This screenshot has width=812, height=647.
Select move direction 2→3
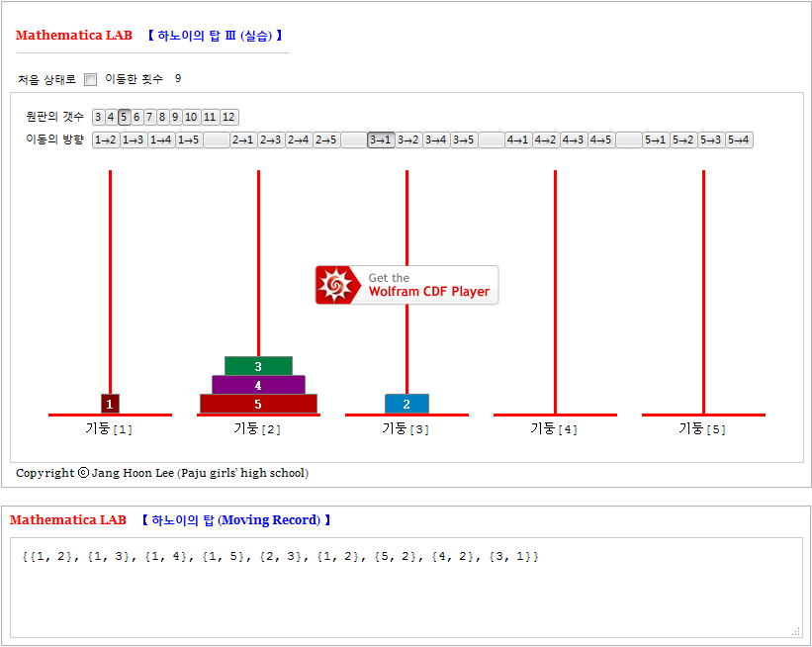click(271, 139)
